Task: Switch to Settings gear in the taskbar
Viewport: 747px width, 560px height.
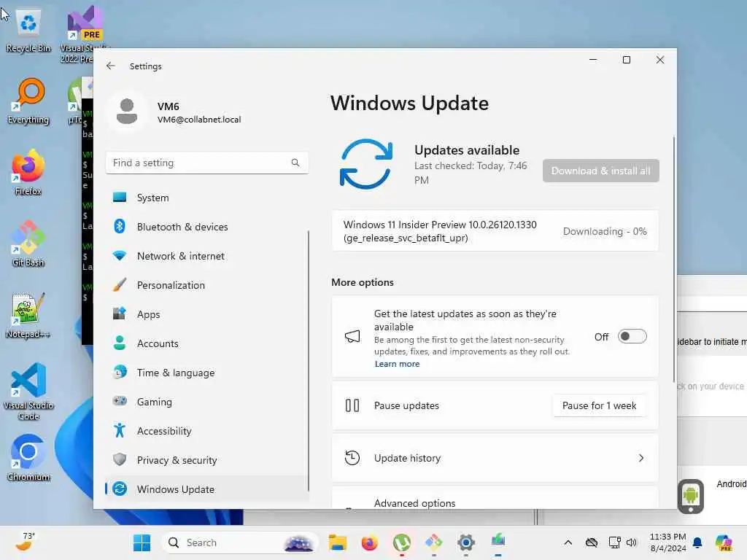Action: pyautogui.click(x=466, y=542)
